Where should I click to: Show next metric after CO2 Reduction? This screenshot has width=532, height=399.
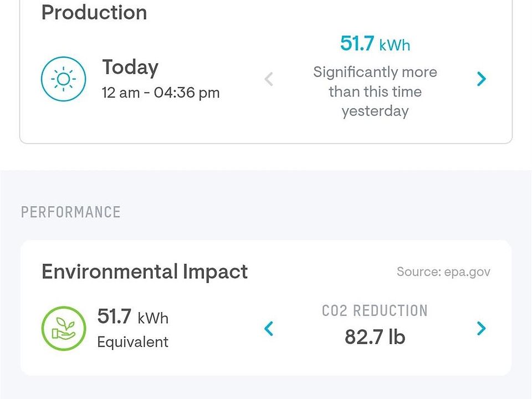click(x=481, y=329)
